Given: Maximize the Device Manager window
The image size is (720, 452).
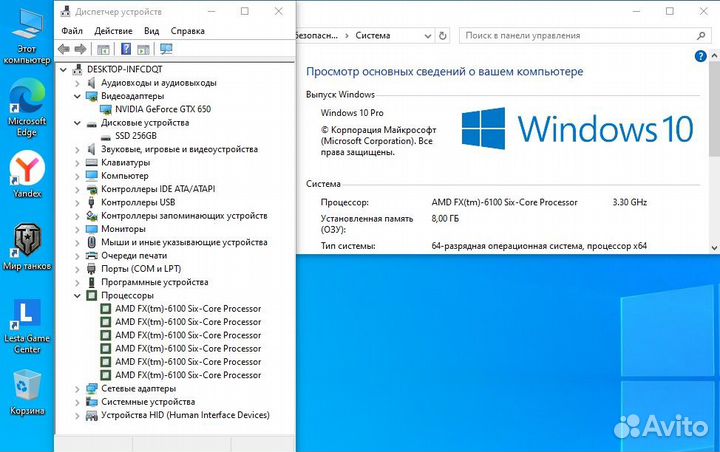Looking at the screenshot, I should (245, 11).
